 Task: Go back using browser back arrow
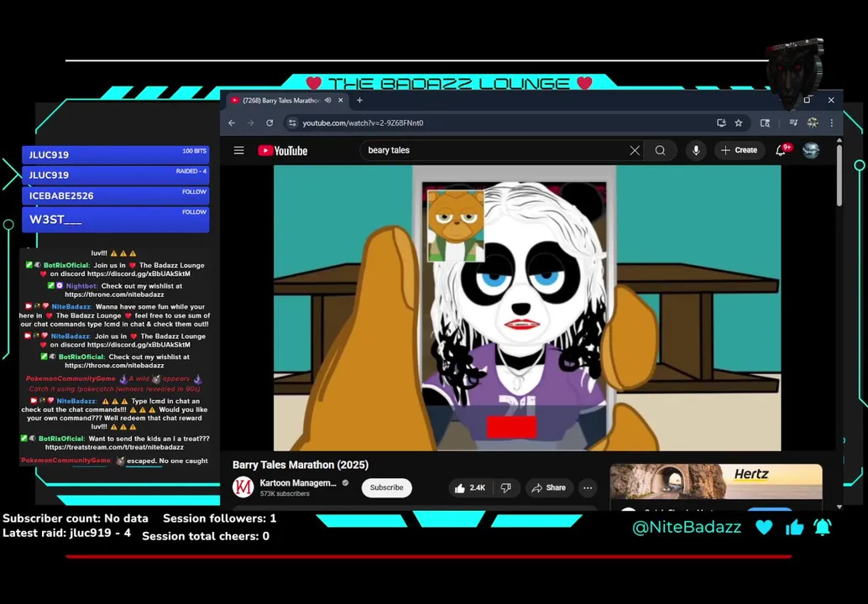point(232,122)
